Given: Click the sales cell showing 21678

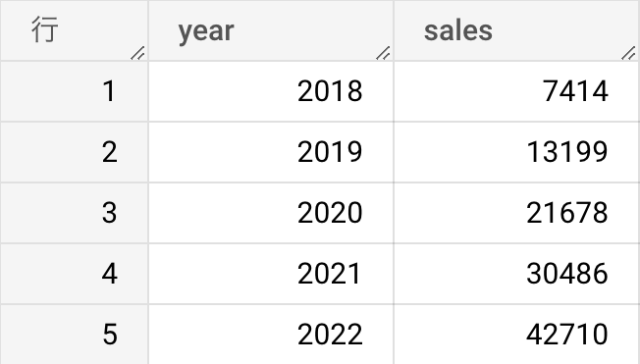Looking at the screenshot, I should tap(517, 213).
